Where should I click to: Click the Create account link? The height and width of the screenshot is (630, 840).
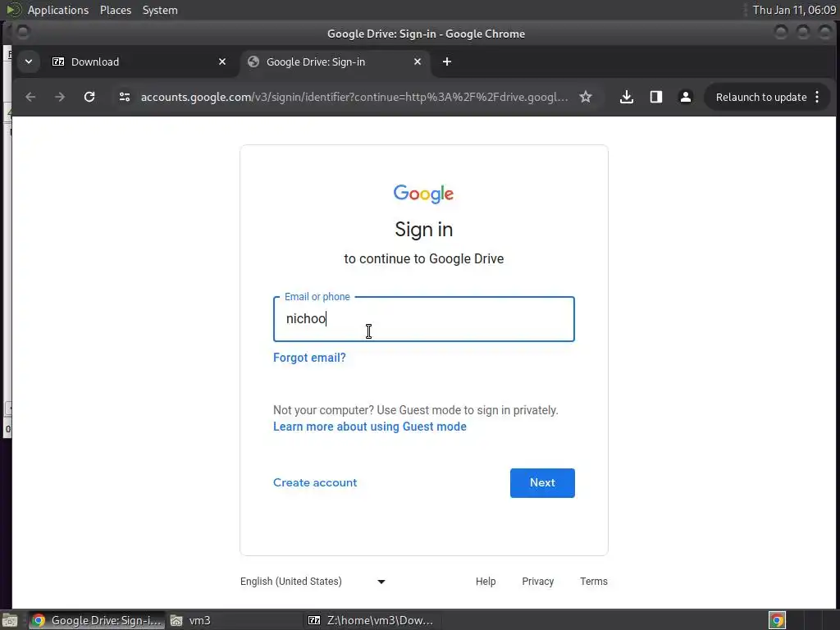tap(315, 482)
